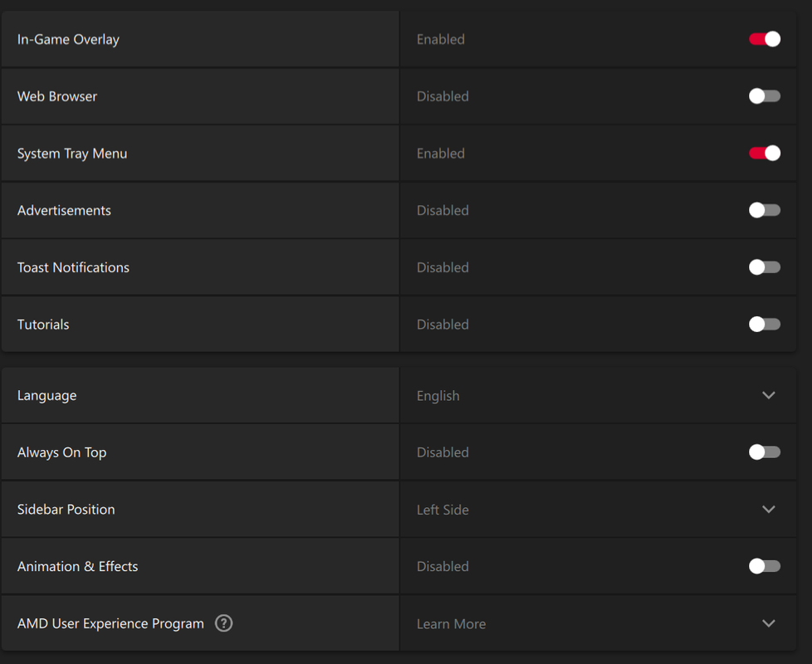Turn off System Tray Menu switch
The width and height of the screenshot is (812, 664).
765,154
